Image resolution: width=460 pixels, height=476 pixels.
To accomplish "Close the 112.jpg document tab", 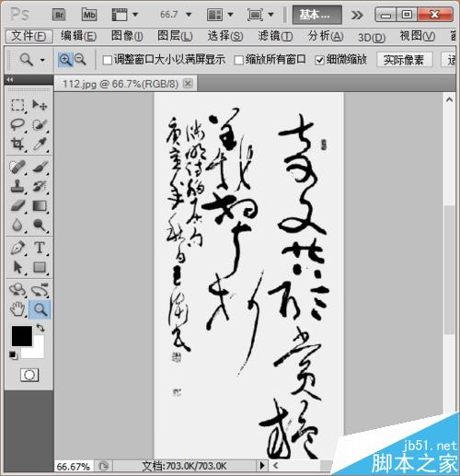I will (188, 84).
